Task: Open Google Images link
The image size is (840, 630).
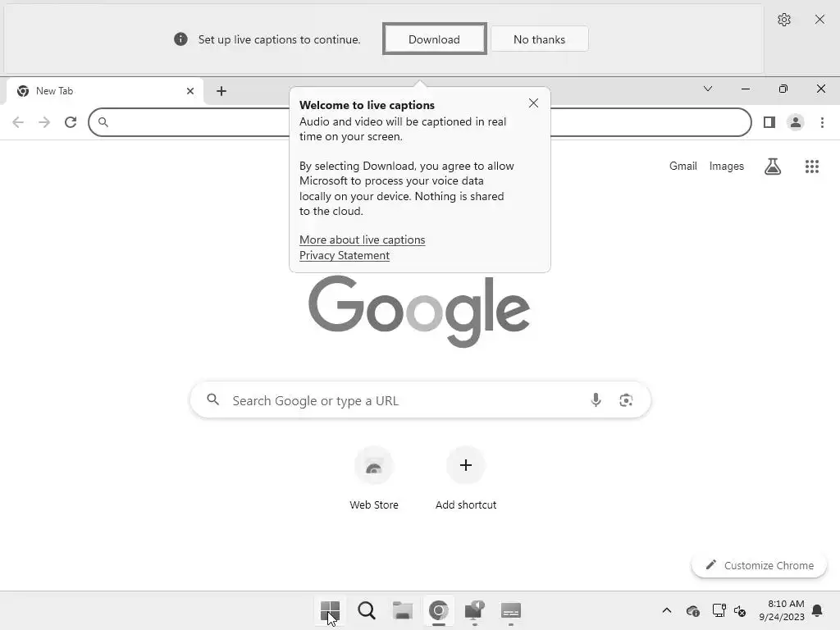Action: pyautogui.click(x=727, y=166)
